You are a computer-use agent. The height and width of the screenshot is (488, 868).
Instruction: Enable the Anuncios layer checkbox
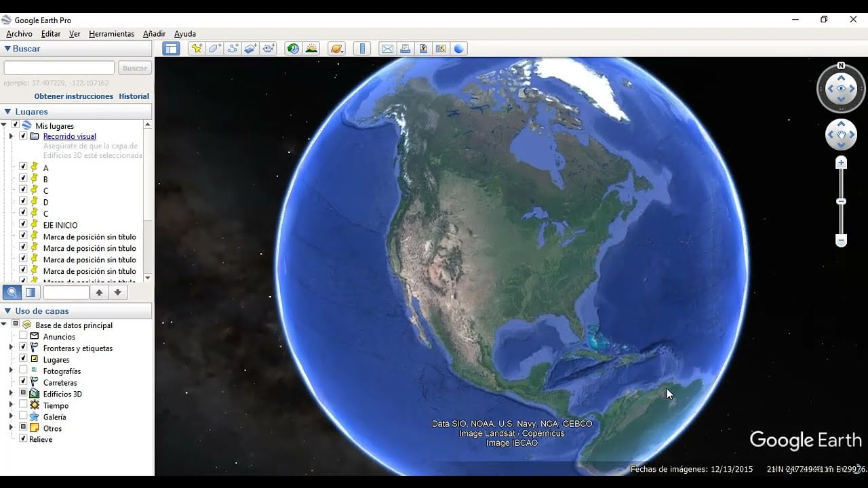pos(23,336)
